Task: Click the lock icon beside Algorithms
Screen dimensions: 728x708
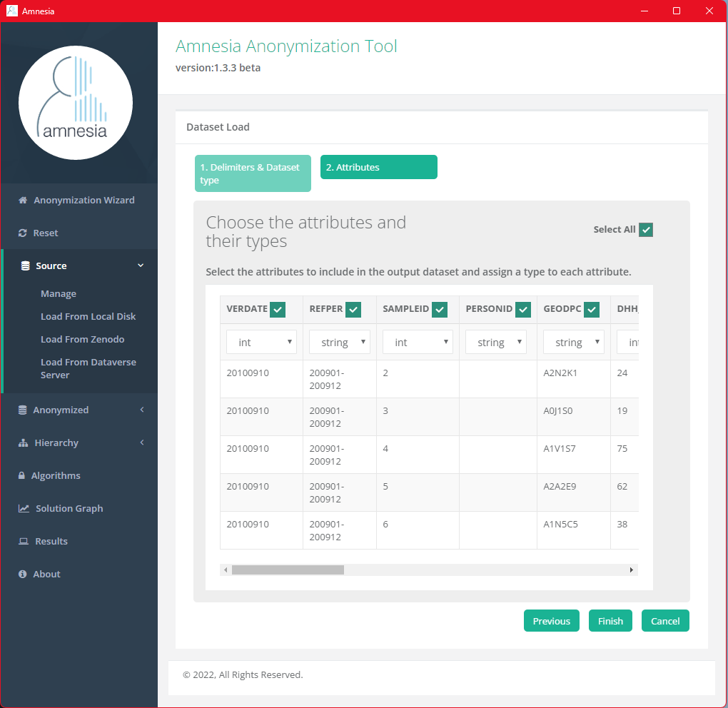Action: (x=21, y=475)
